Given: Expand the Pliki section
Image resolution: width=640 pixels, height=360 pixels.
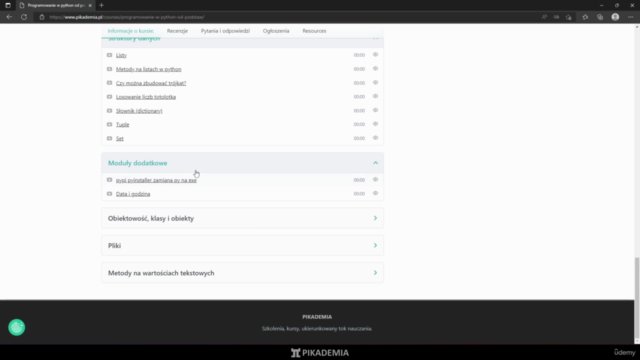Looking at the screenshot, I should [x=242, y=246].
